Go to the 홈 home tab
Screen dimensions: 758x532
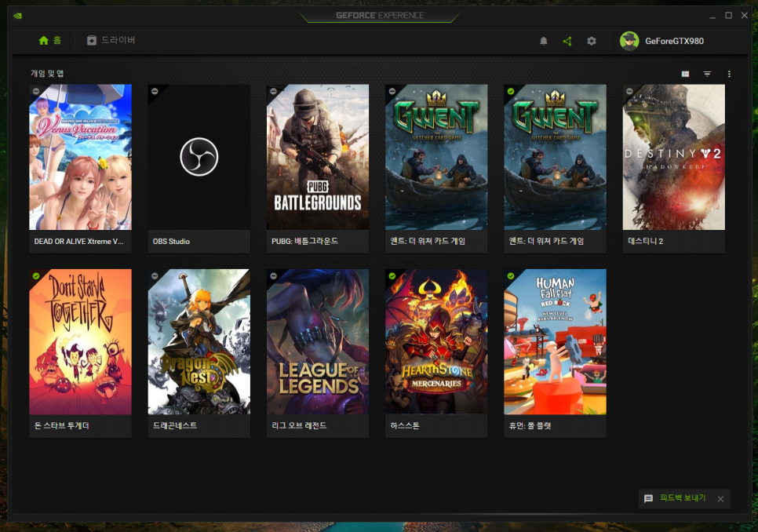49,40
